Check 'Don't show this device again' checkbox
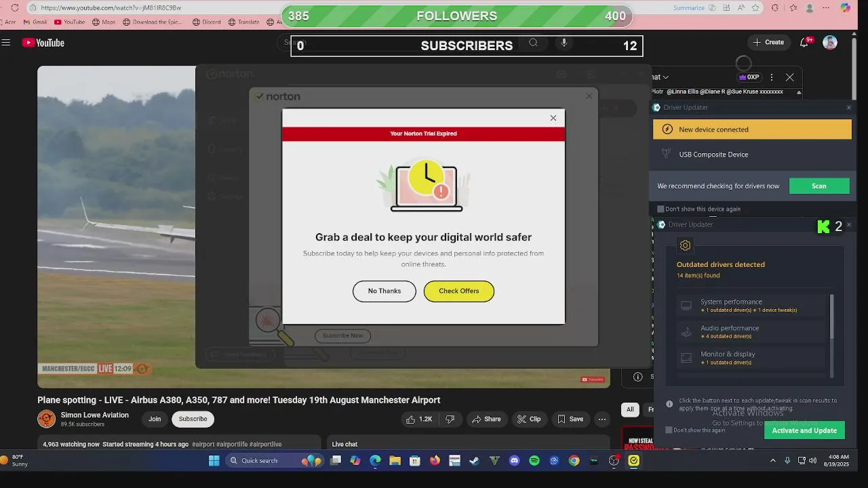Screen dimensions: 868x488 pos(660,209)
